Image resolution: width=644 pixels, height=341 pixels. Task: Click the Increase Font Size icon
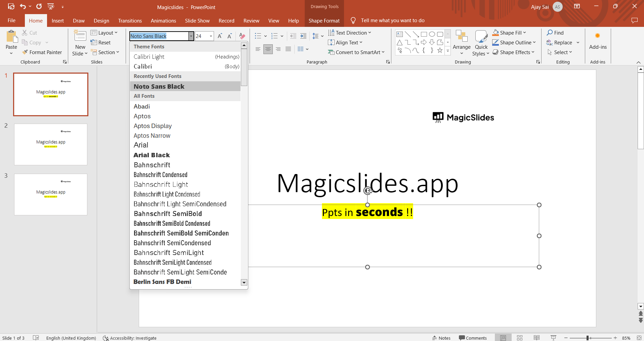(x=220, y=36)
